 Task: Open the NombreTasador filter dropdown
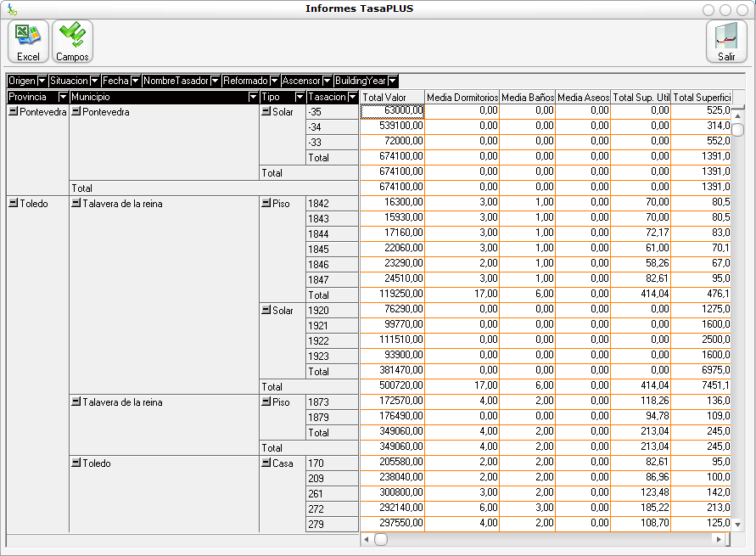point(215,81)
